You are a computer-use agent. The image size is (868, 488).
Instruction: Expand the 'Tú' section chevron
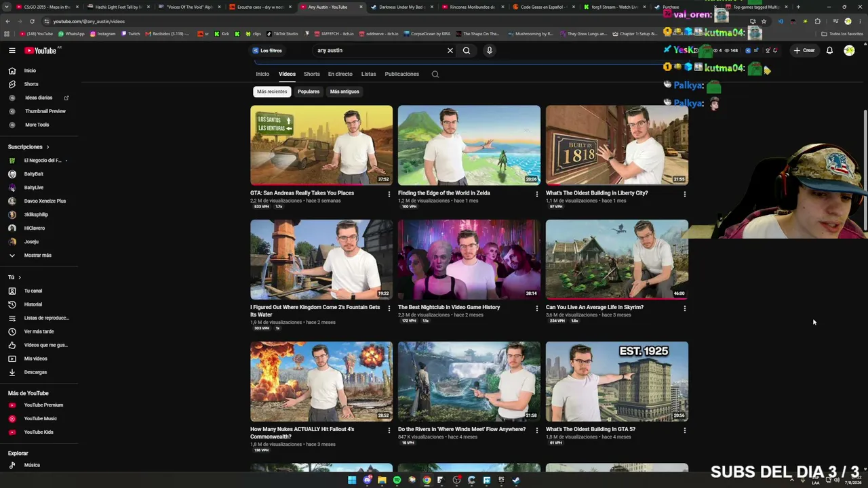20,277
